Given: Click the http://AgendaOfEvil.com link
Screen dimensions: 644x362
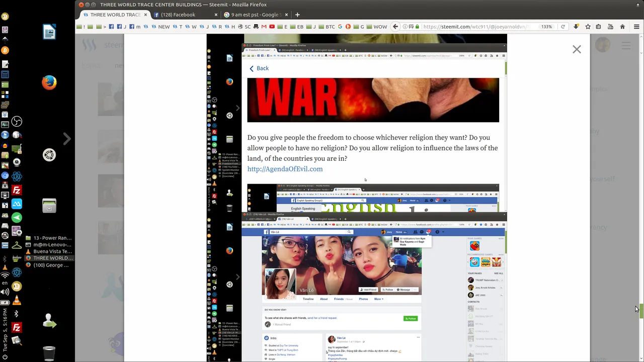Looking at the screenshot, I should tap(285, 169).
